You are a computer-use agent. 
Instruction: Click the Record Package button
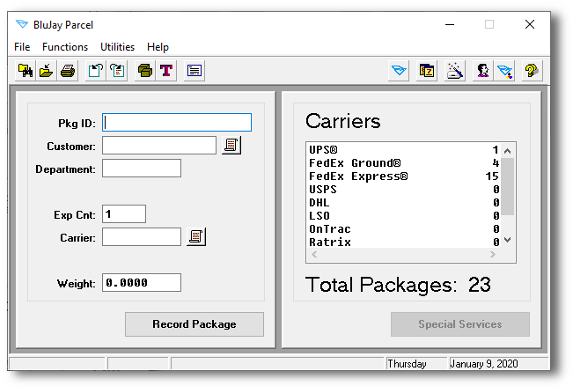194,324
